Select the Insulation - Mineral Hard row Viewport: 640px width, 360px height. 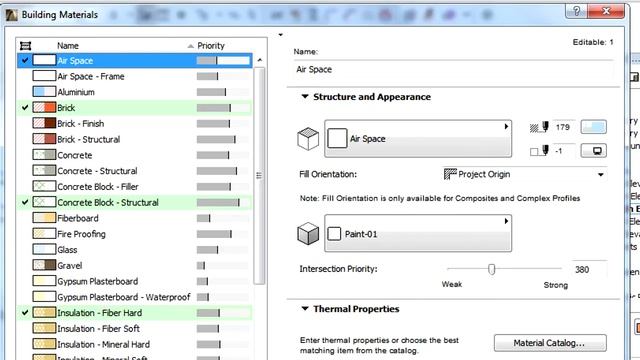tap(135, 344)
